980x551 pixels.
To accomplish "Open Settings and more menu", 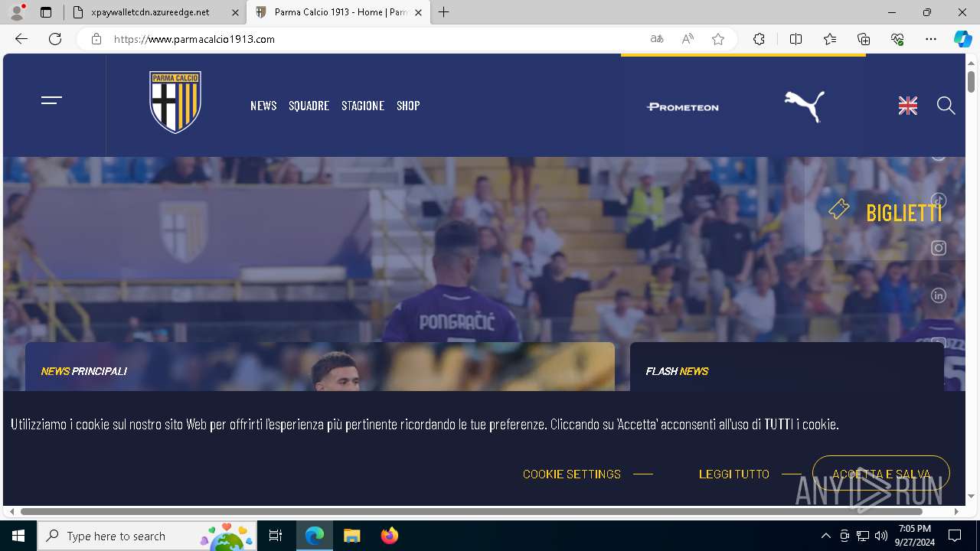I will pyautogui.click(x=931, y=39).
